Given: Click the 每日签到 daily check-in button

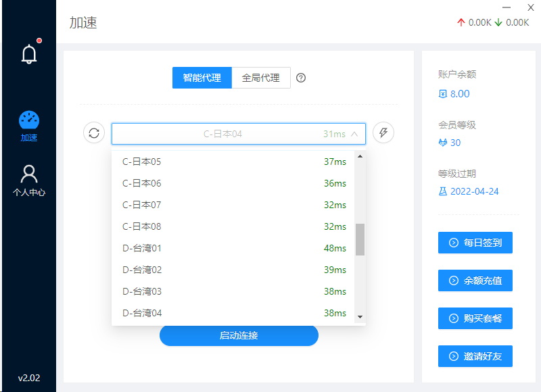Looking at the screenshot, I should click(x=475, y=243).
